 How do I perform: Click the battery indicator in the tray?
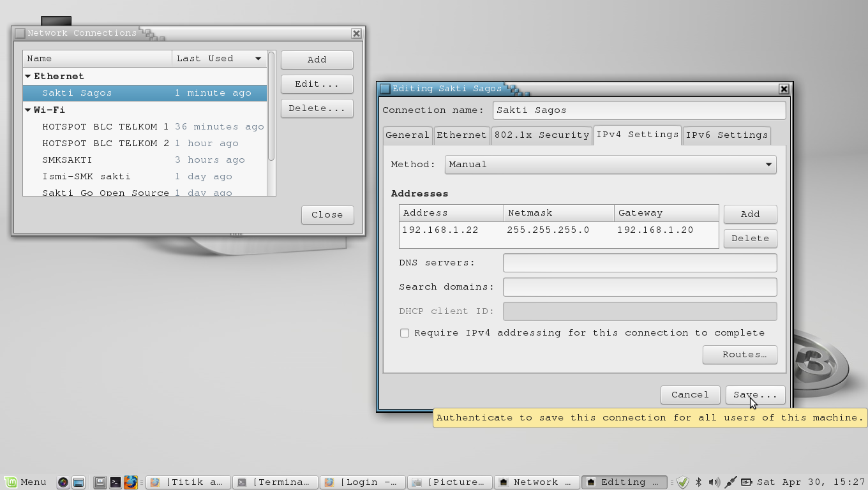coord(745,482)
